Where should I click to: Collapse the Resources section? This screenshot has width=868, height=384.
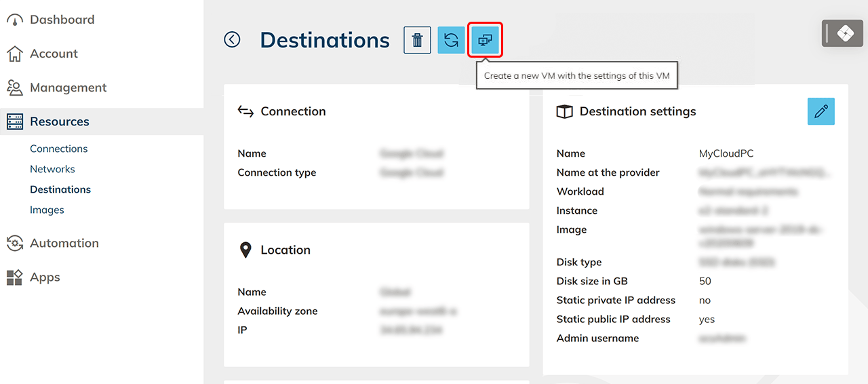[x=60, y=122]
